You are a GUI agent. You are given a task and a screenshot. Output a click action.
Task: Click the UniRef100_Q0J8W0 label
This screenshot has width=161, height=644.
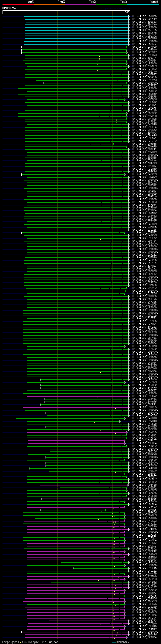(x=144, y=50)
